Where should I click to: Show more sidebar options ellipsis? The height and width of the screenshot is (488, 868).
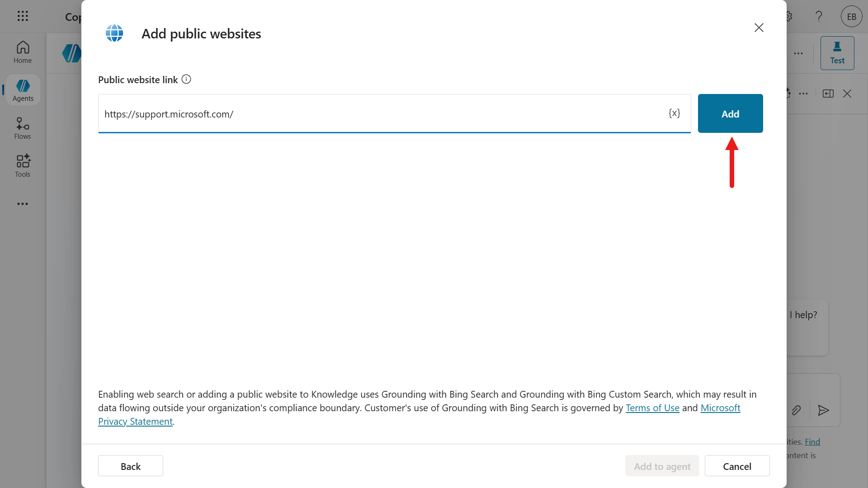23,204
